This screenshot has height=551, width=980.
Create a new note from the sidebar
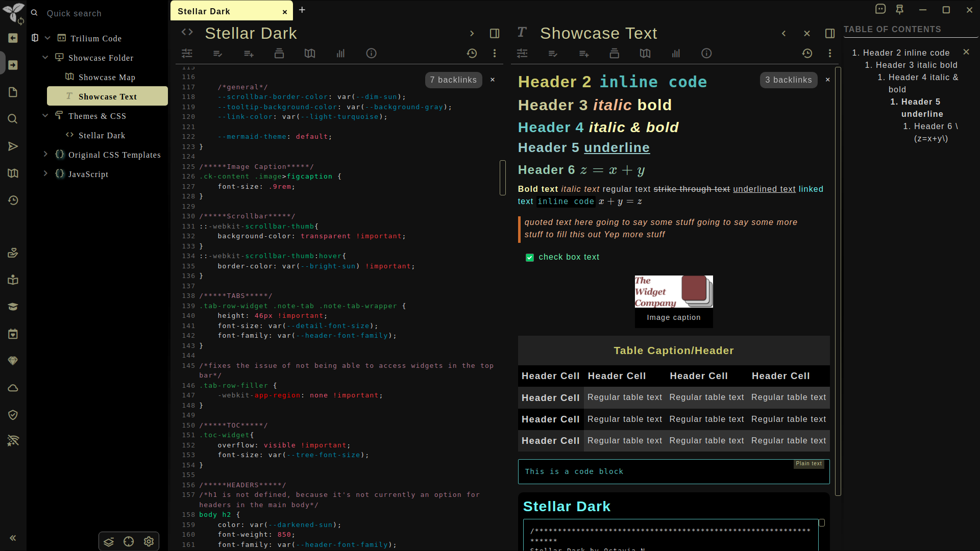click(x=13, y=92)
